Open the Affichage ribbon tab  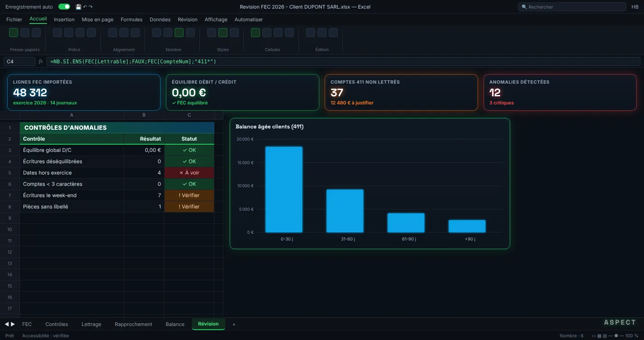pyautogui.click(x=216, y=19)
